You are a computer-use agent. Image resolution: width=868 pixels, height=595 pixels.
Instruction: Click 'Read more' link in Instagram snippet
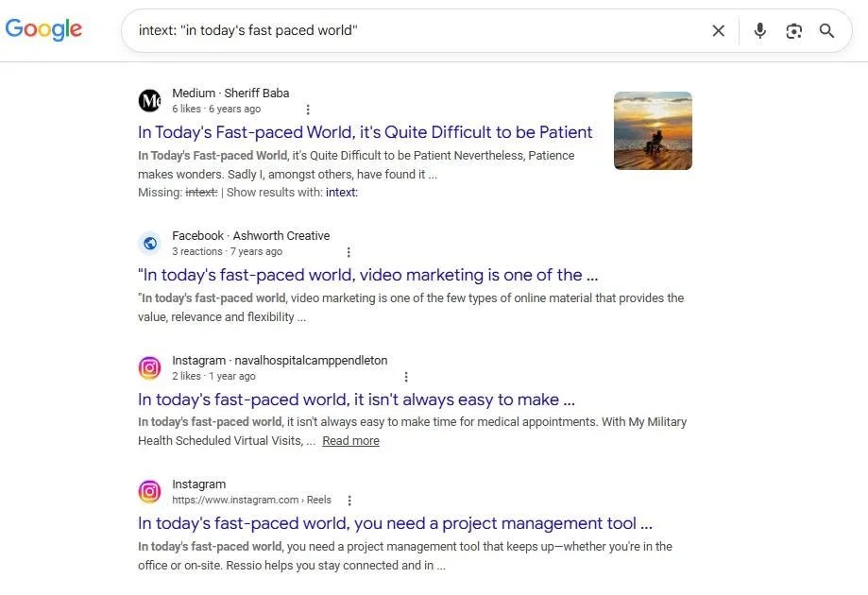click(350, 441)
